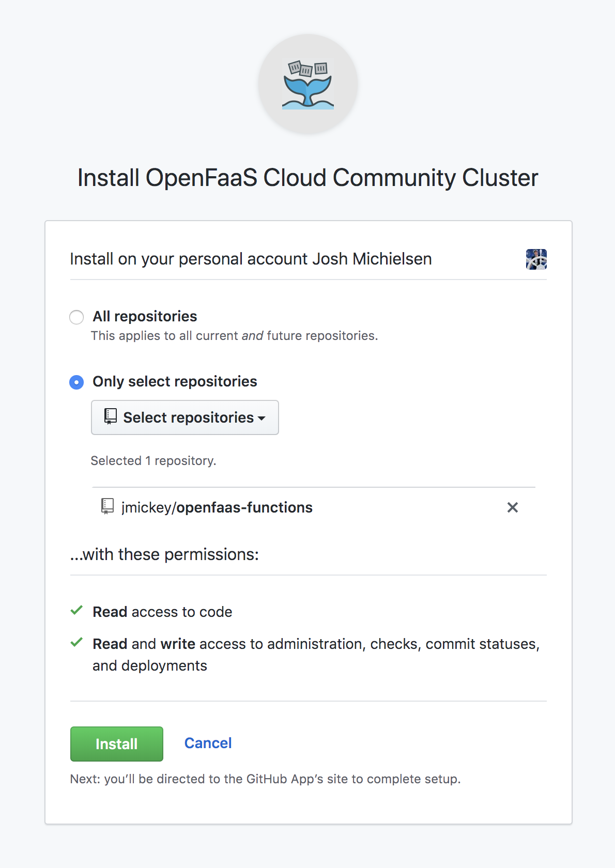Click the 'Next: you'll be directed' note

[265, 779]
